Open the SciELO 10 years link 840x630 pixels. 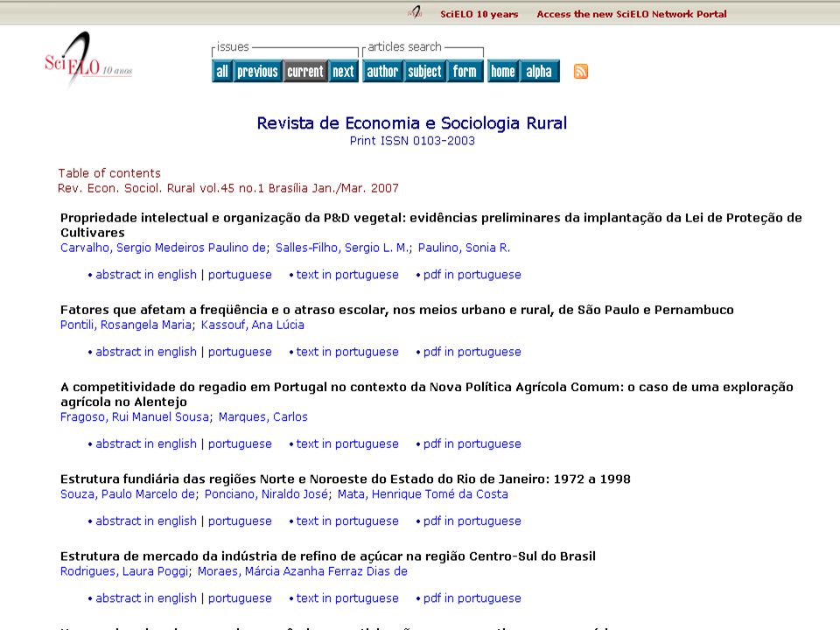[x=479, y=14]
